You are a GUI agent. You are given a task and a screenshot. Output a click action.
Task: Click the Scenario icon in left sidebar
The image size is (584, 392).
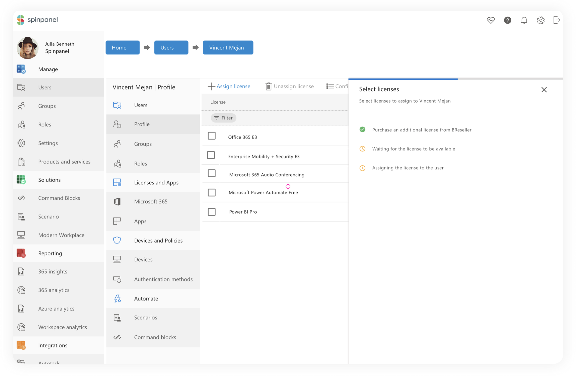pyautogui.click(x=21, y=216)
